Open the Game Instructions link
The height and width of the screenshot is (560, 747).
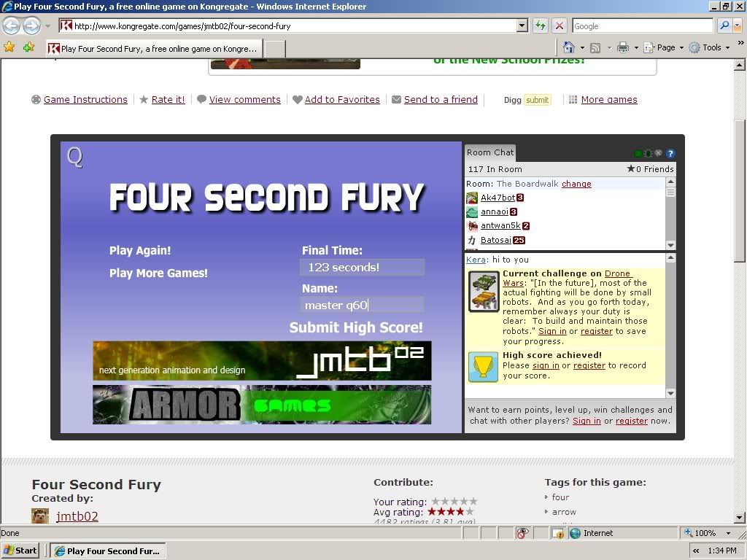pos(85,100)
